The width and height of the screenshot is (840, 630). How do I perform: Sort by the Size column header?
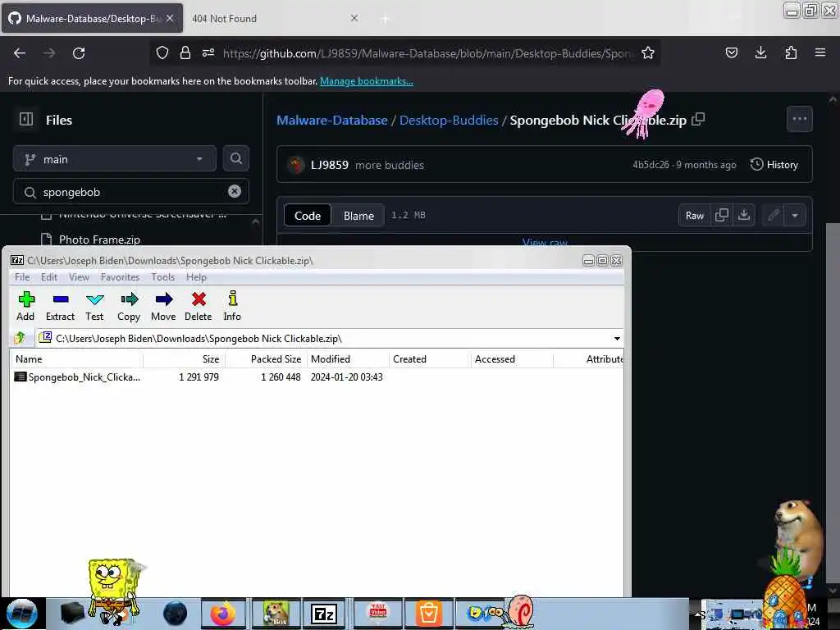click(x=184, y=359)
